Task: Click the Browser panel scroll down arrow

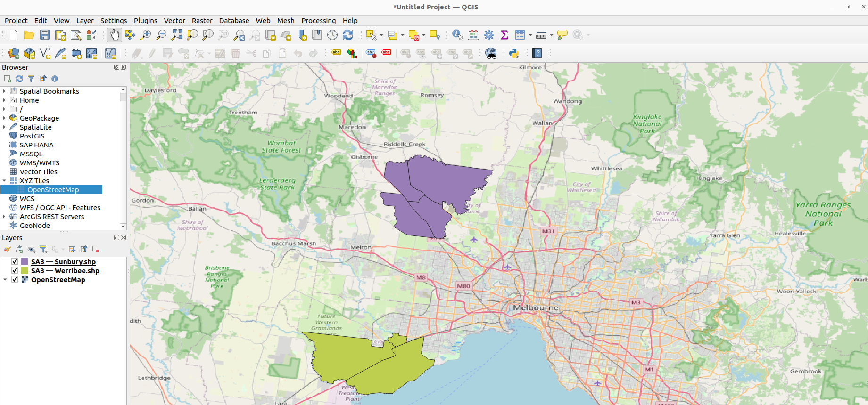Action: (123, 227)
